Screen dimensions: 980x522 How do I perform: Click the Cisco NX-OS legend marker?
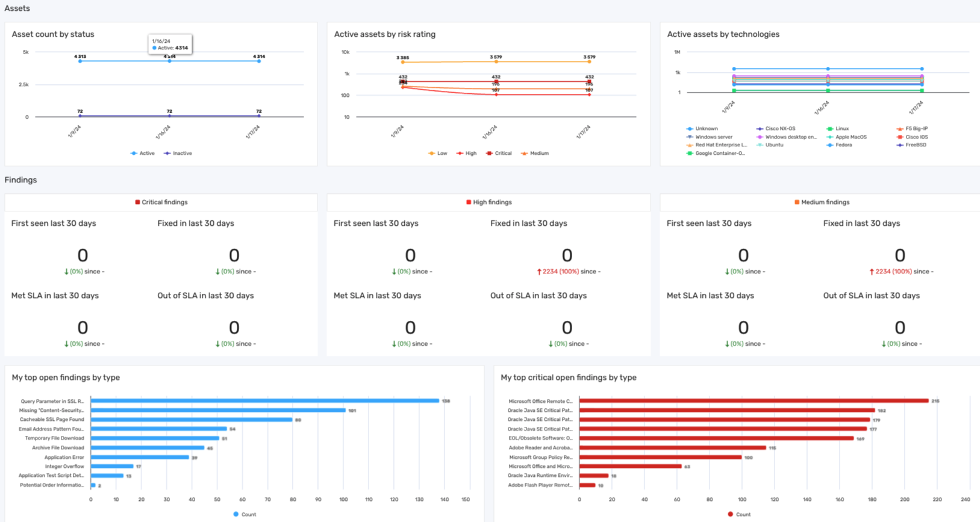[x=760, y=129]
